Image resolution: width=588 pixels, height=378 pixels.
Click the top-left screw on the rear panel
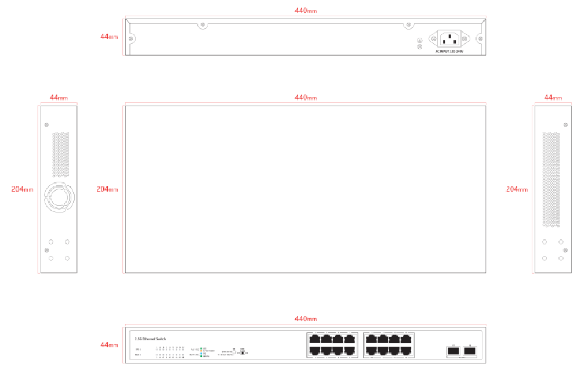click(x=202, y=25)
